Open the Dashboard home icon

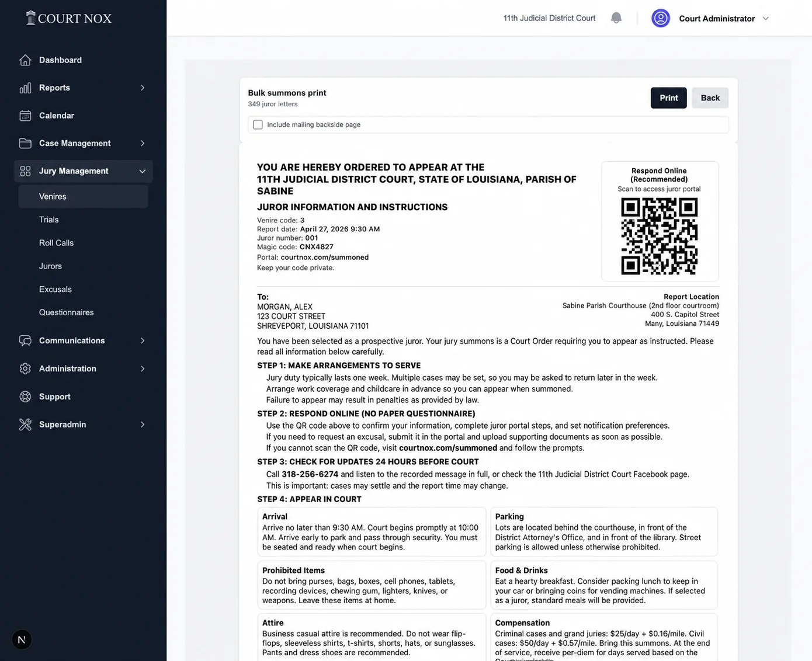click(x=25, y=60)
